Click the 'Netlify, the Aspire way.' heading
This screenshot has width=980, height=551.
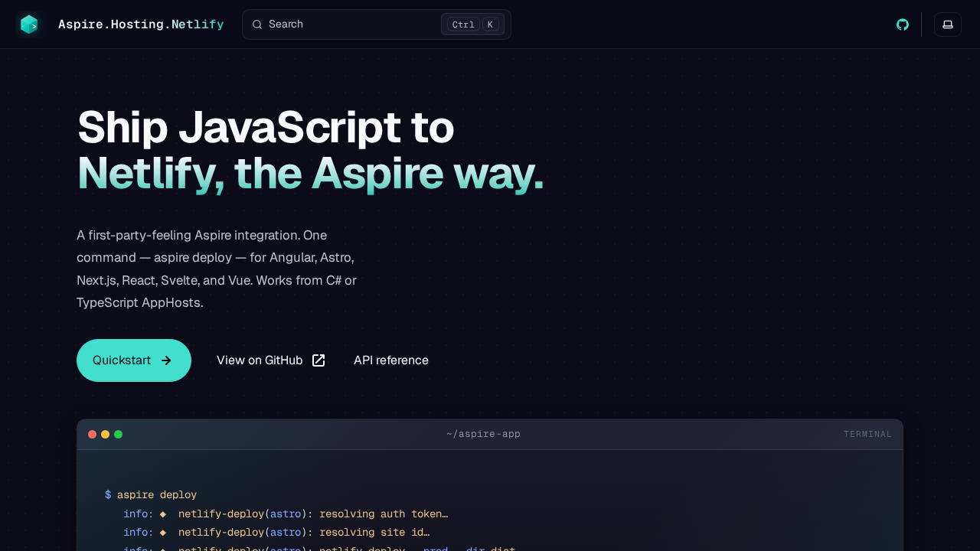(310, 173)
